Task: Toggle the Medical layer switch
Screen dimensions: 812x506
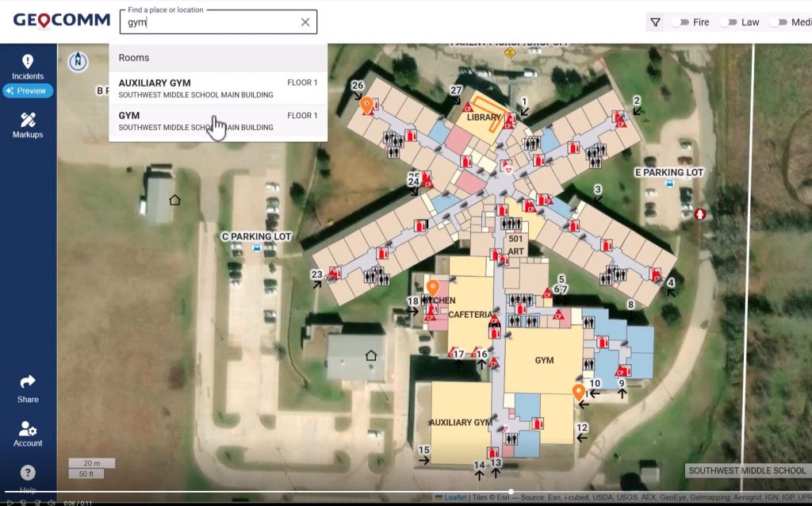Action: click(779, 22)
